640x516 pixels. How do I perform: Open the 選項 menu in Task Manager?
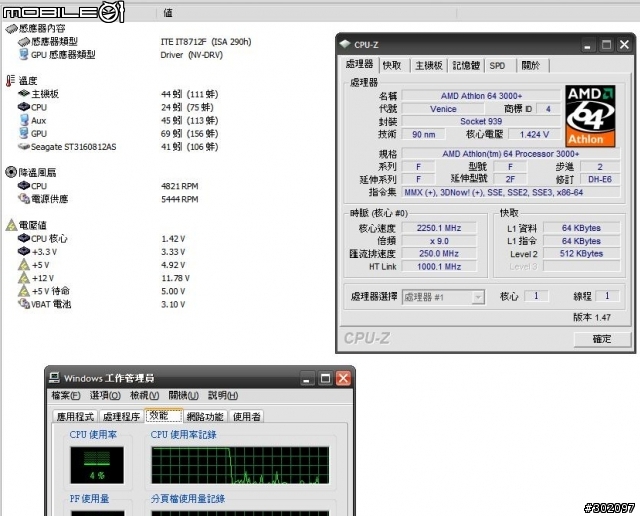(105, 396)
